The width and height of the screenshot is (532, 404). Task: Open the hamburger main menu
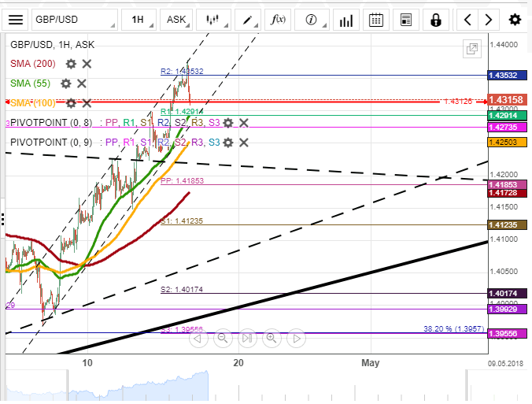point(16,19)
